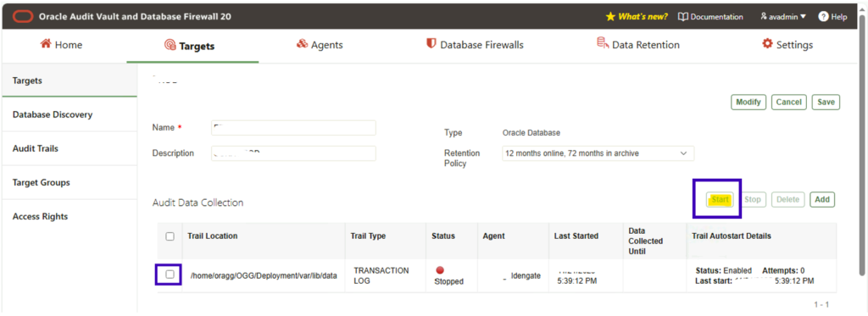Click the /home/oragg/OGG/Deployment/var/lib/data trail path

pyautogui.click(x=264, y=275)
